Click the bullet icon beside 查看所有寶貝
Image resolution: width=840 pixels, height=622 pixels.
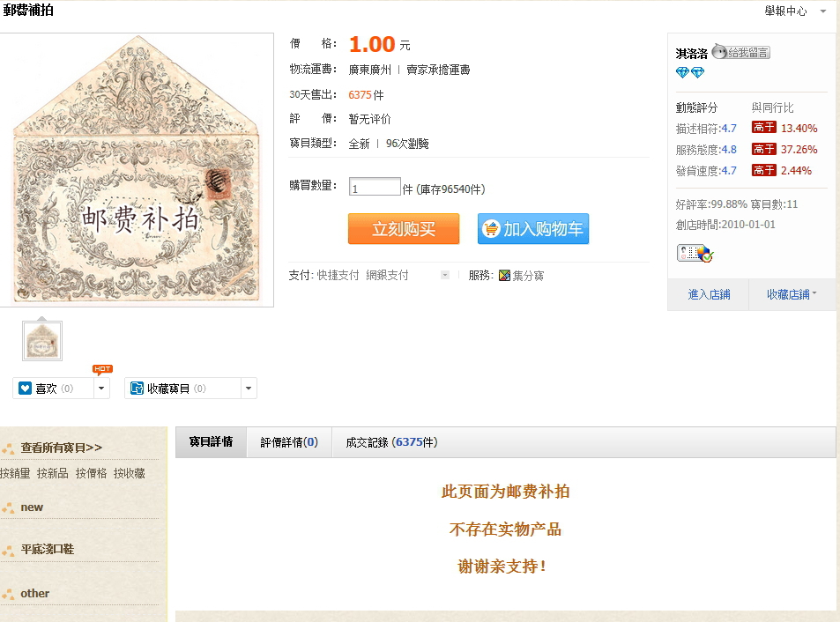point(9,448)
